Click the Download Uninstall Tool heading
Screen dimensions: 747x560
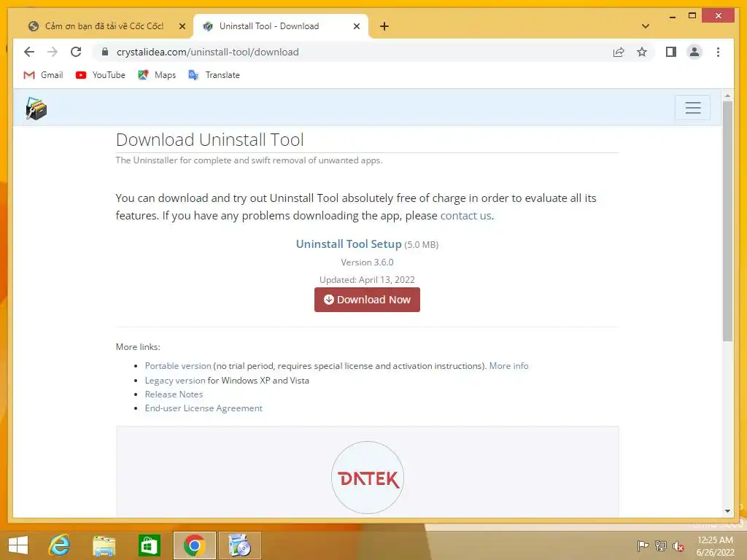pos(209,139)
